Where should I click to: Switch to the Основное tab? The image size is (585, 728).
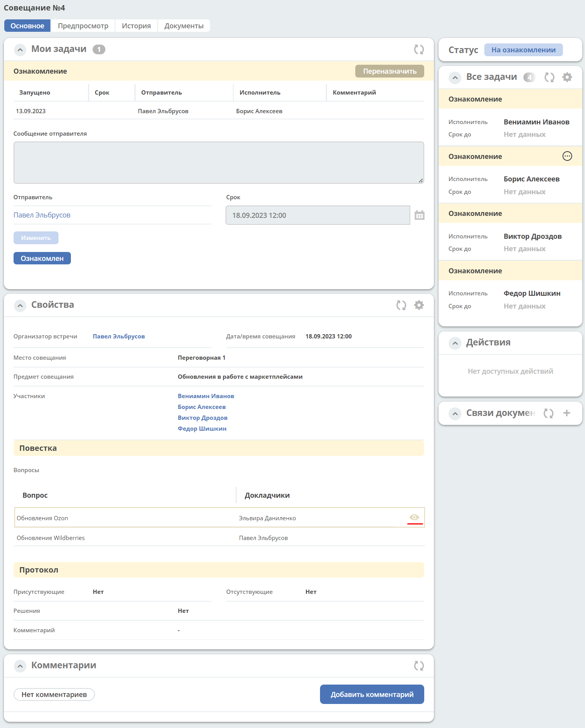(28, 26)
